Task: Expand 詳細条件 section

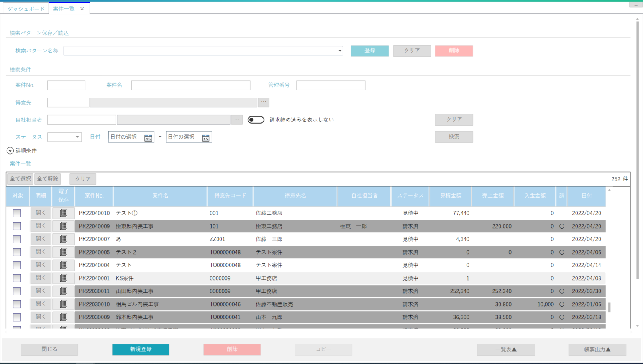Action: point(10,151)
